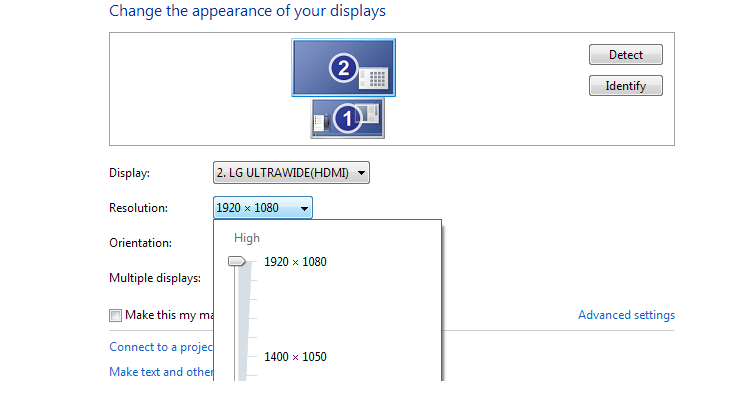Viewport: 740px width, 399px height.
Task: Click the Resolution dropdown arrow
Action: pyautogui.click(x=304, y=208)
